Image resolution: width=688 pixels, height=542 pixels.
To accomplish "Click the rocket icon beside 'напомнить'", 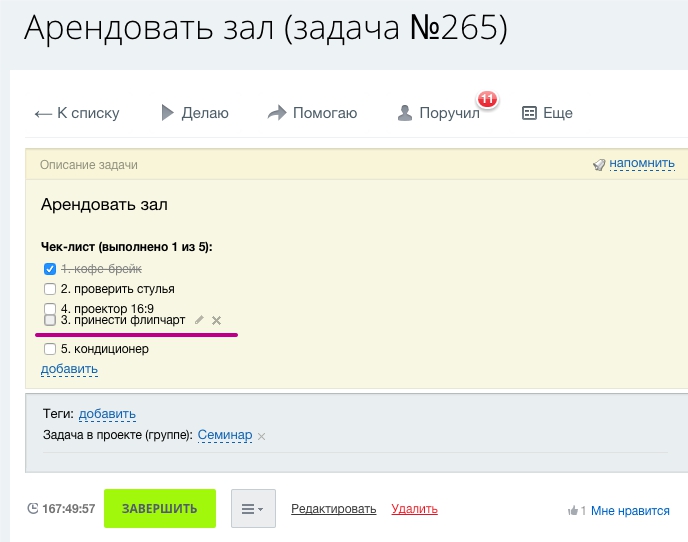I will click(599, 165).
